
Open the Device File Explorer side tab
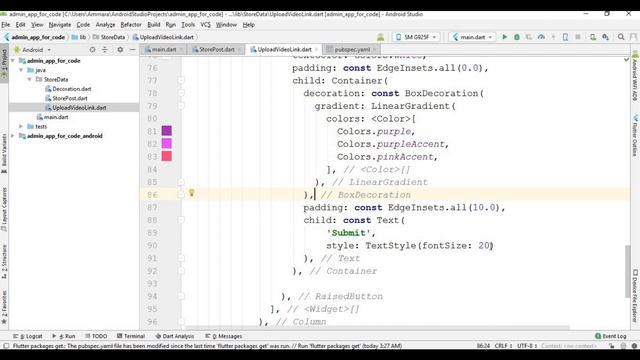tap(635, 296)
